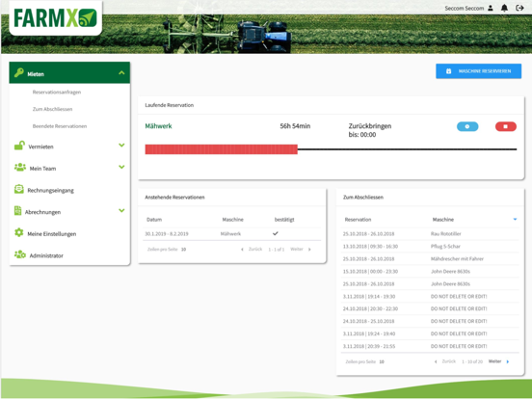Expand the Mein Team chevron
The image size is (532, 399).
pos(121,167)
